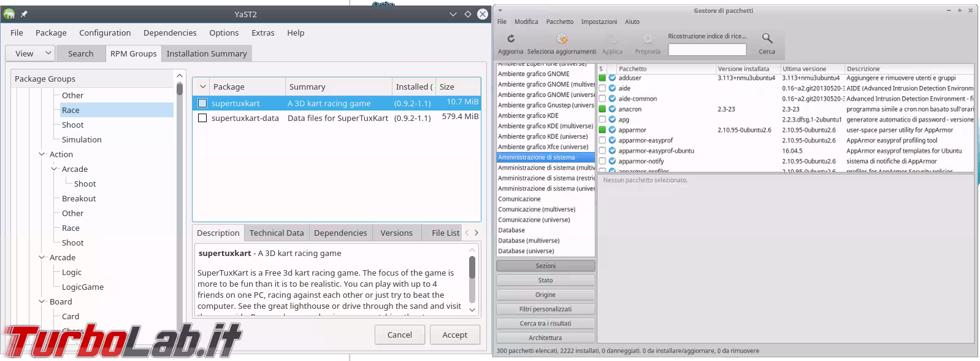
Task: Mark the apg status checkbox
Action: pyautogui.click(x=602, y=120)
